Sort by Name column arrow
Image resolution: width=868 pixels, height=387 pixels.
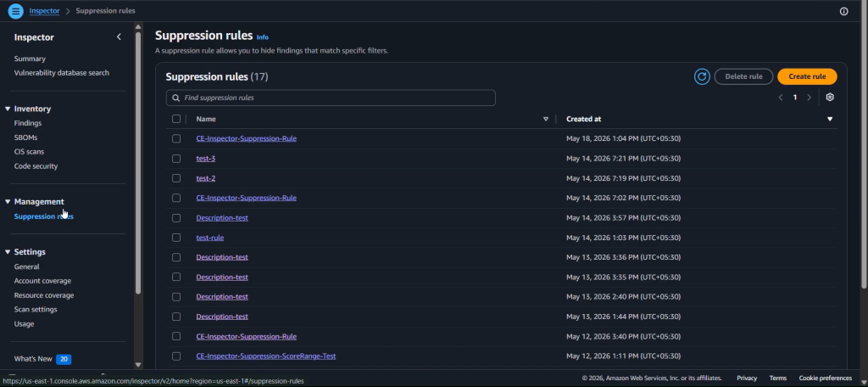click(x=546, y=119)
